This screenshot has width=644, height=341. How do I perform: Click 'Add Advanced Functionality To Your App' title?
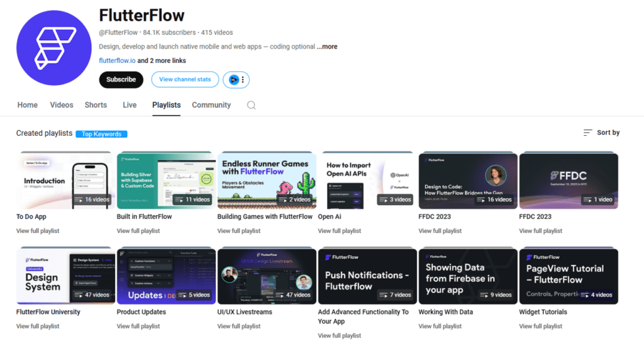(x=364, y=316)
